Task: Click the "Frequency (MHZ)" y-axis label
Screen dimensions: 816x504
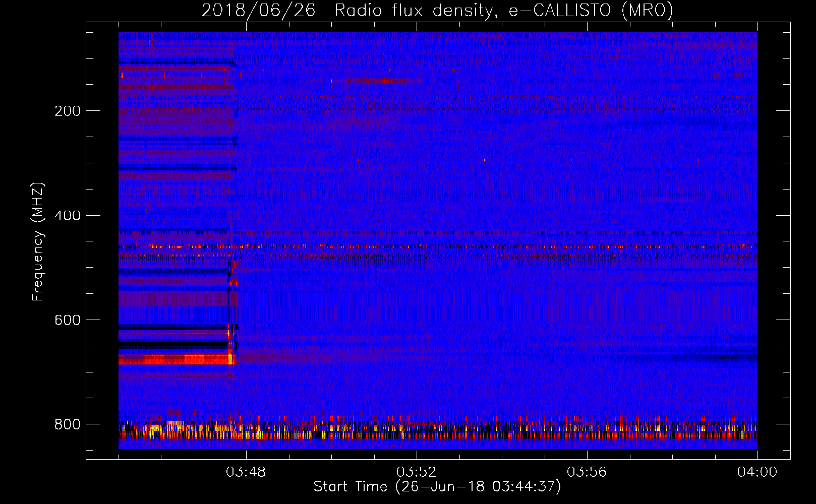Action: (38, 242)
